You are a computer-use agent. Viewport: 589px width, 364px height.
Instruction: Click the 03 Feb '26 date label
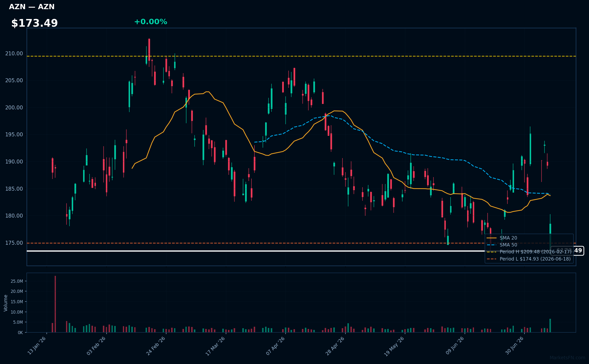(x=96, y=346)
